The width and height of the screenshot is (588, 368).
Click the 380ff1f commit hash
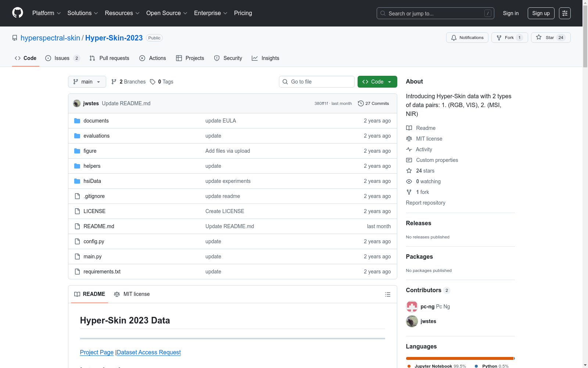(321, 103)
